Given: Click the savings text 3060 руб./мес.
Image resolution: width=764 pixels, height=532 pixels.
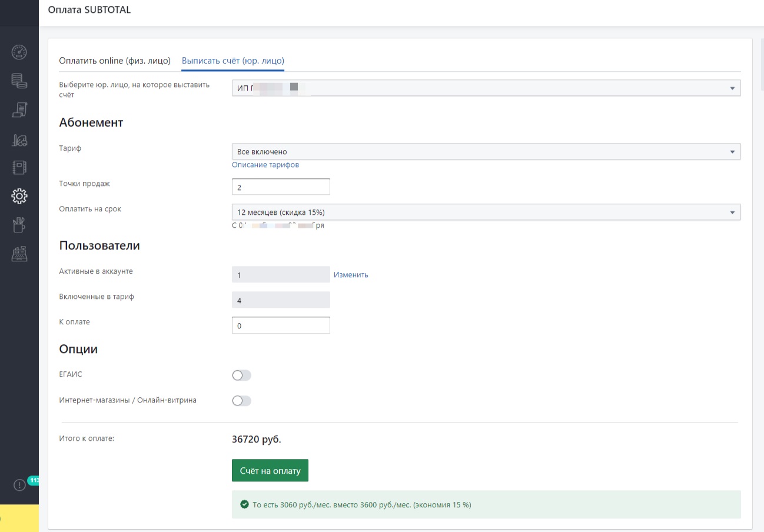Looking at the screenshot, I should point(362,505).
